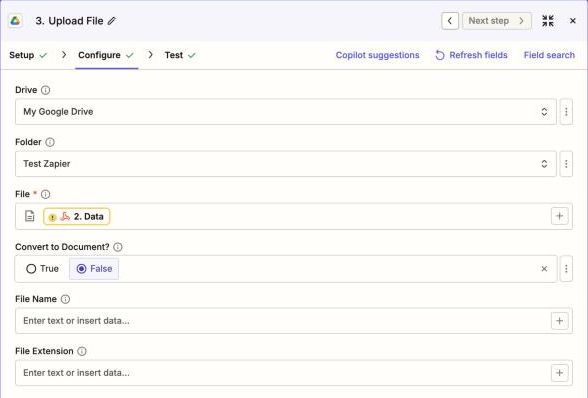Image resolution: width=588 pixels, height=398 pixels.
Task: Open Copilot suggestions link
Action: pyautogui.click(x=377, y=55)
